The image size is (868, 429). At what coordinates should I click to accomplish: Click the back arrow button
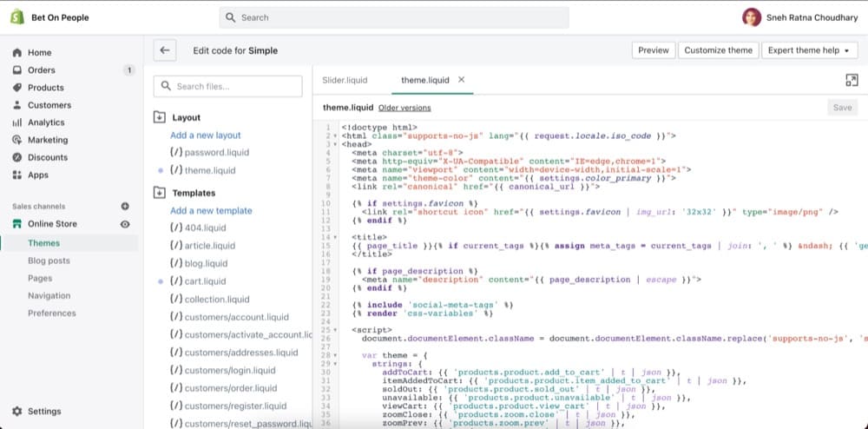[x=165, y=50]
